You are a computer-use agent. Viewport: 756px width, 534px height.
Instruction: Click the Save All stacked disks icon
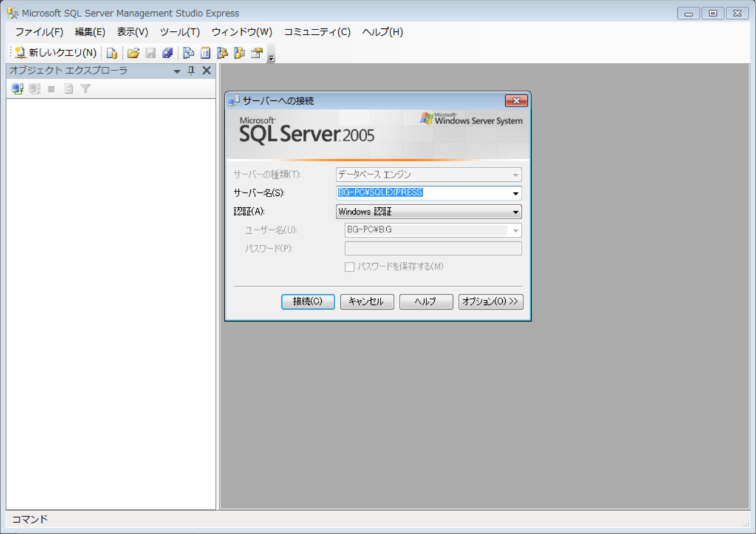pyautogui.click(x=168, y=53)
